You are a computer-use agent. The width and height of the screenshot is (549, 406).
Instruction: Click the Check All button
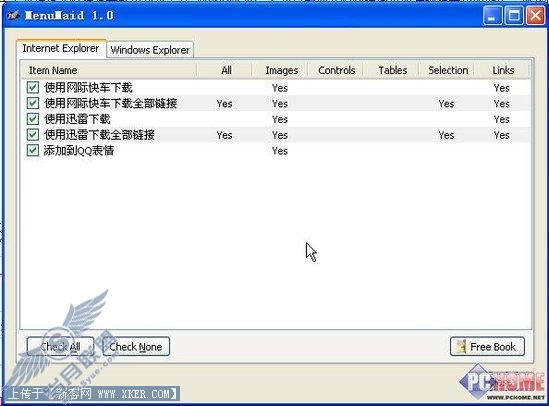pos(60,346)
